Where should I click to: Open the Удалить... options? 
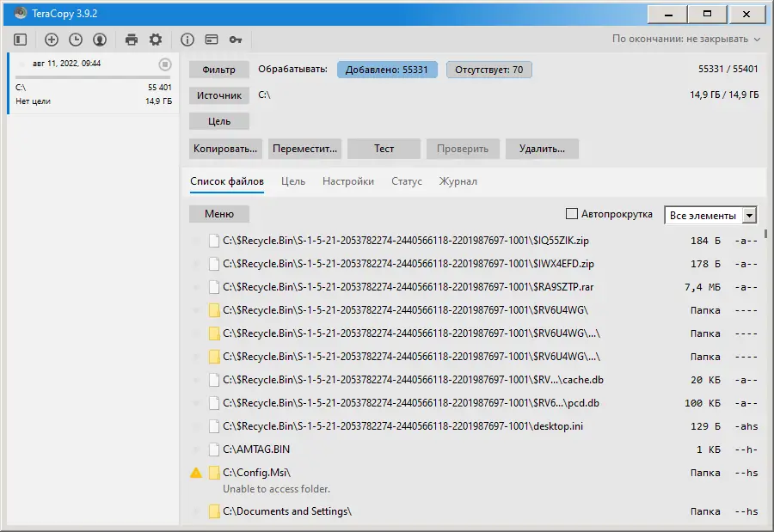point(542,149)
